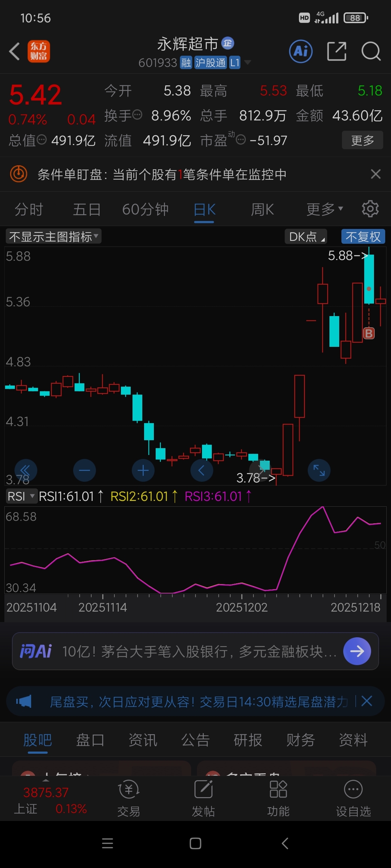This screenshot has width=391, height=868.
Task: Tap the megaphone announcement icon
Action: [24, 702]
